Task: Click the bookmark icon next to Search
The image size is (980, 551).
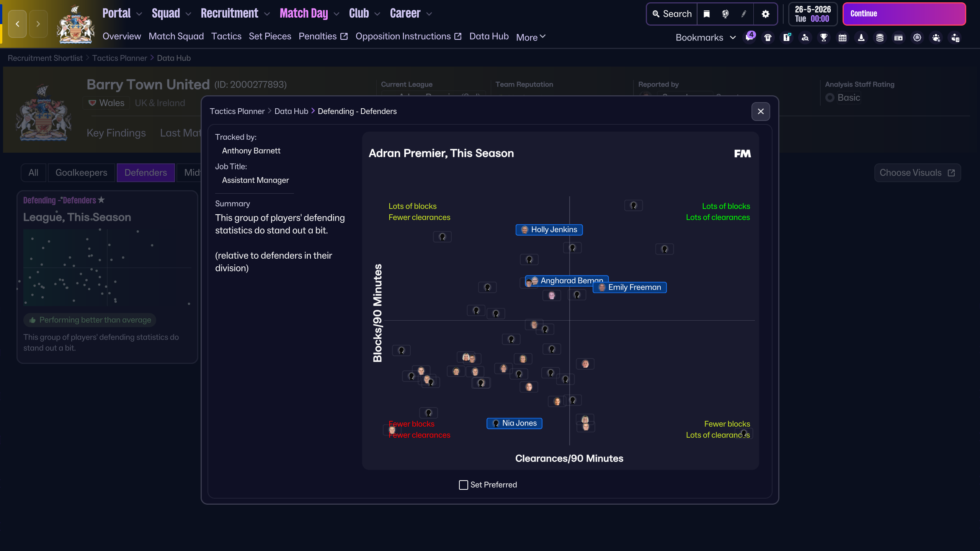Action: [x=706, y=14]
